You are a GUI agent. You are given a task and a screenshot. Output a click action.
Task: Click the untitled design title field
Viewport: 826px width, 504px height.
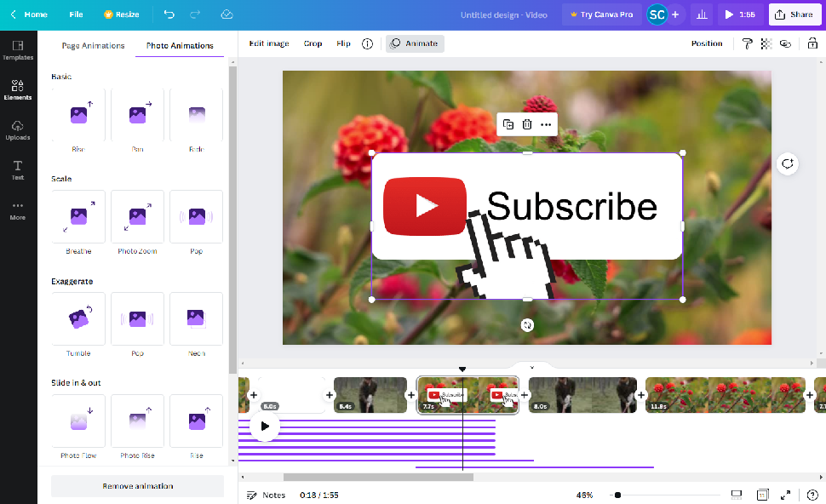pyautogui.click(x=503, y=14)
